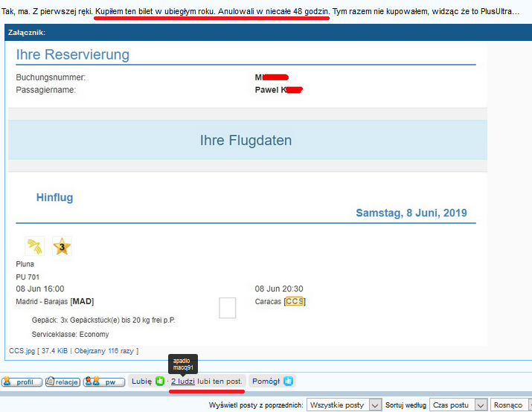Viewport: 532px width, 412px height.
Task: Click the gold star rating 3 icon
Action: point(62,246)
